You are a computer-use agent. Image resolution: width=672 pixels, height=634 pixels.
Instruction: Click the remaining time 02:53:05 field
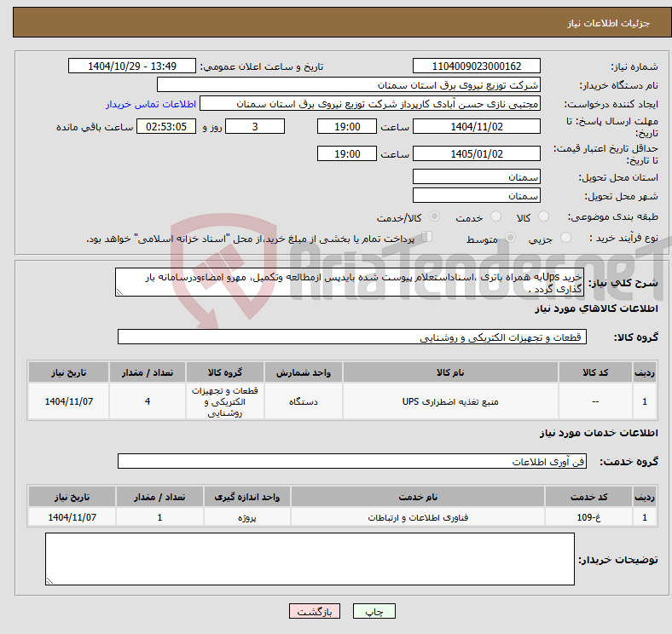click(166, 126)
